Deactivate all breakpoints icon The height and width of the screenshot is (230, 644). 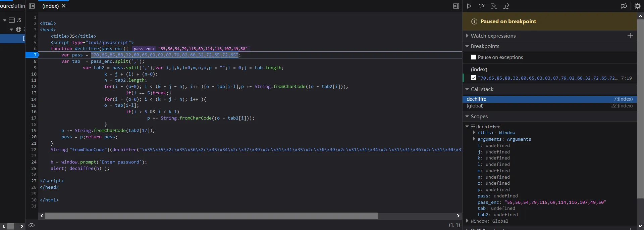click(x=624, y=6)
